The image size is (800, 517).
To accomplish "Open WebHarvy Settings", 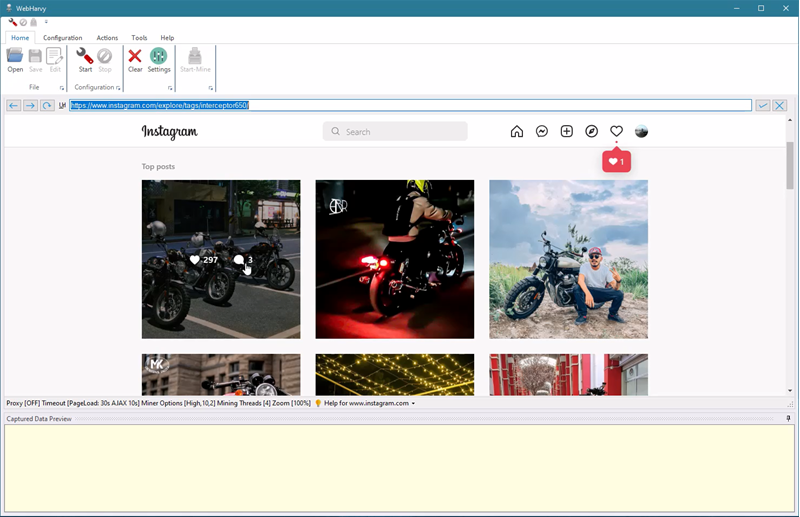I will point(159,59).
